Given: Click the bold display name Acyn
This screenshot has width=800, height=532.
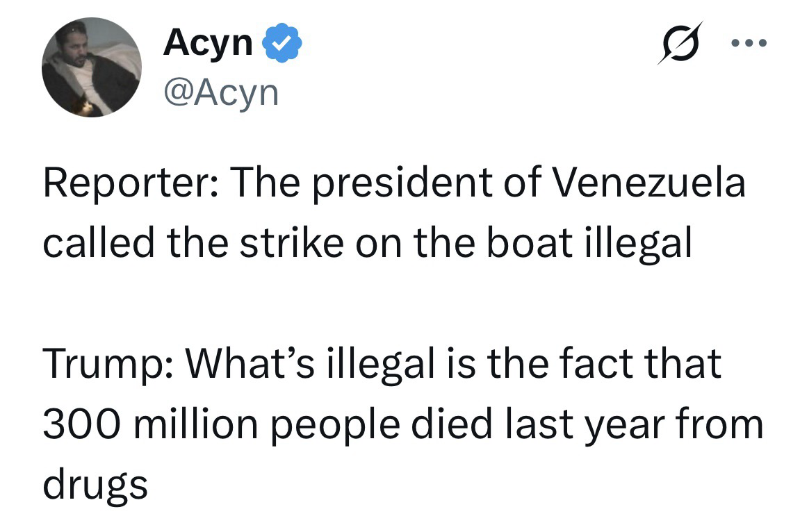Looking at the screenshot, I should click(x=208, y=43).
